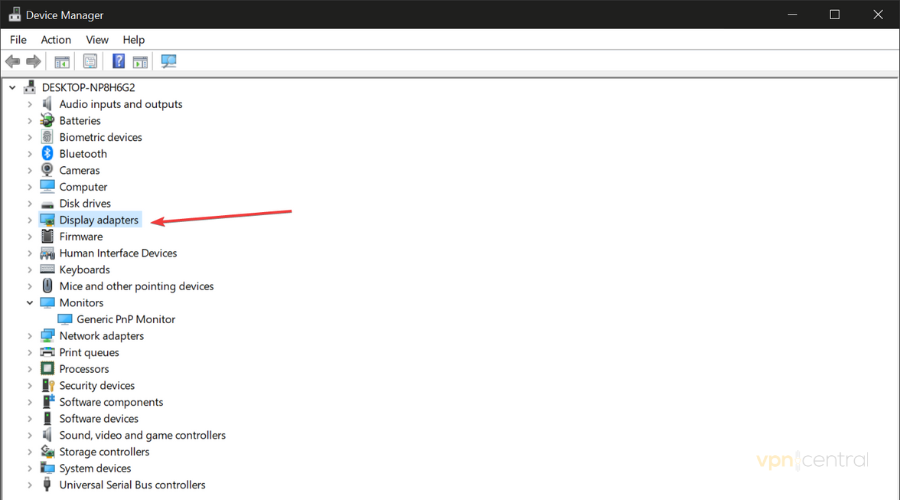Collapse the DESKTOP-NP8H6G2 root node
Viewport: 900px width, 500px height.
pos(12,88)
